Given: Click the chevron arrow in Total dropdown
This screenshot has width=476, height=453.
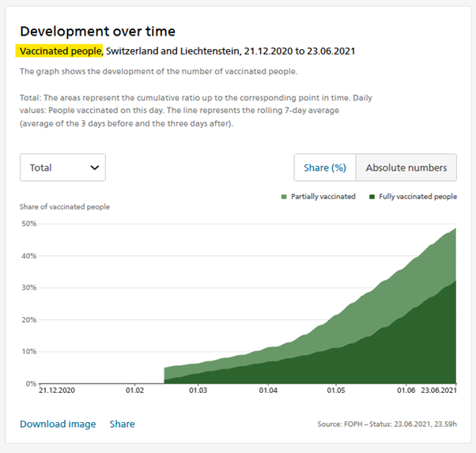Looking at the screenshot, I should [x=95, y=168].
